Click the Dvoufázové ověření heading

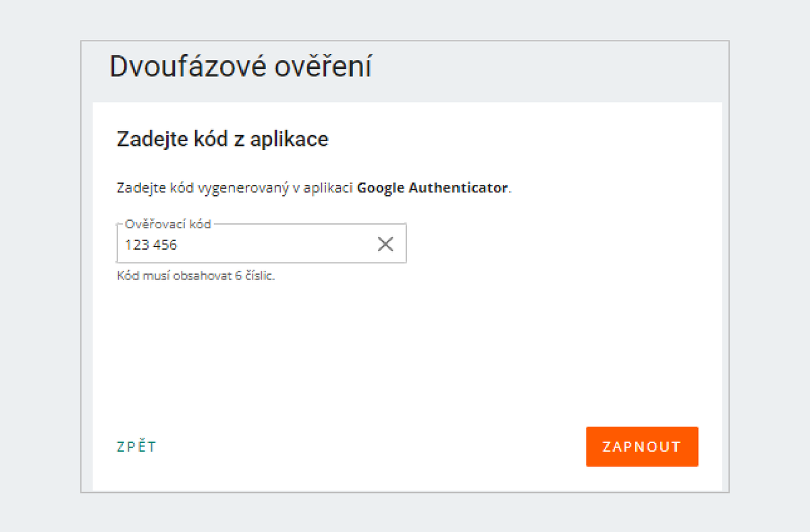point(241,67)
